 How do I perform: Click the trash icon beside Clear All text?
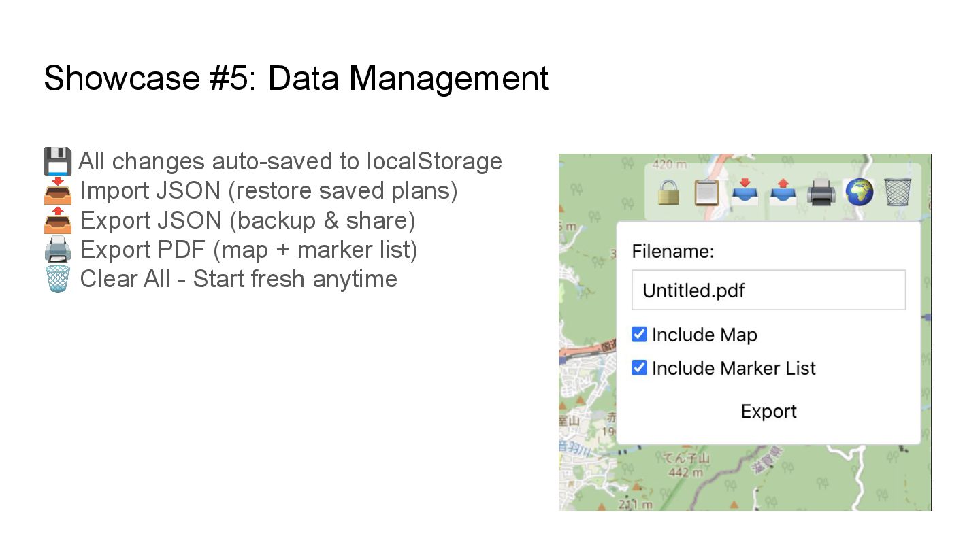(x=58, y=279)
